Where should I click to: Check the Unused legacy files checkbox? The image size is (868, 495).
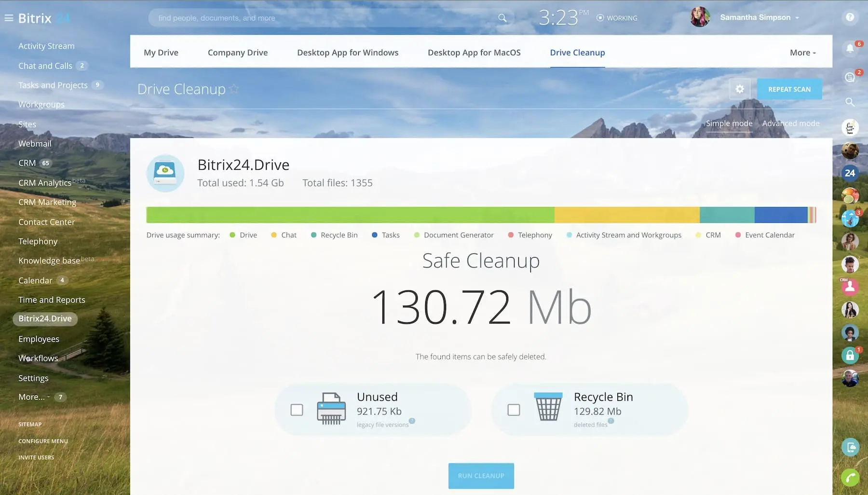297,410
